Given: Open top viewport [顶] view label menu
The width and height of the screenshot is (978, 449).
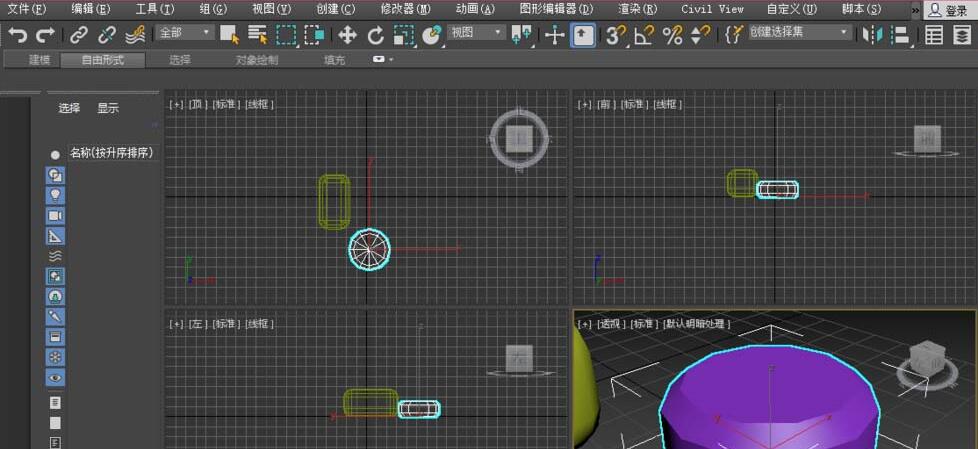Looking at the screenshot, I should [x=198, y=104].
